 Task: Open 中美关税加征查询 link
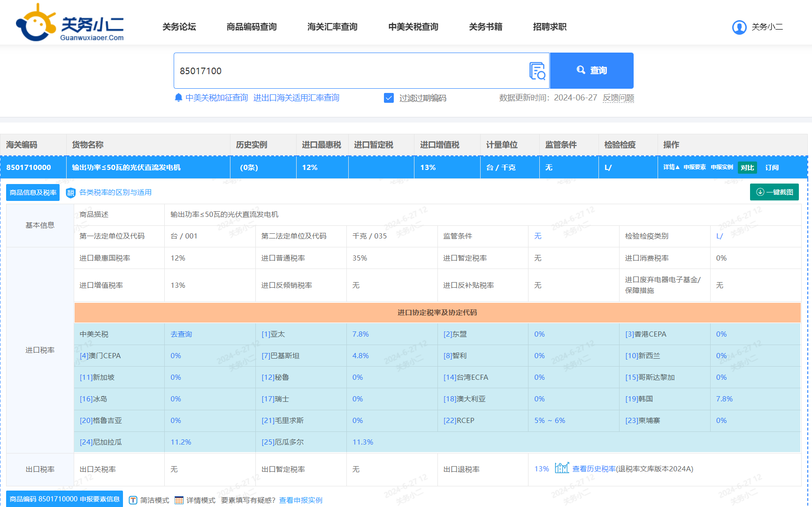coord(216,98)
